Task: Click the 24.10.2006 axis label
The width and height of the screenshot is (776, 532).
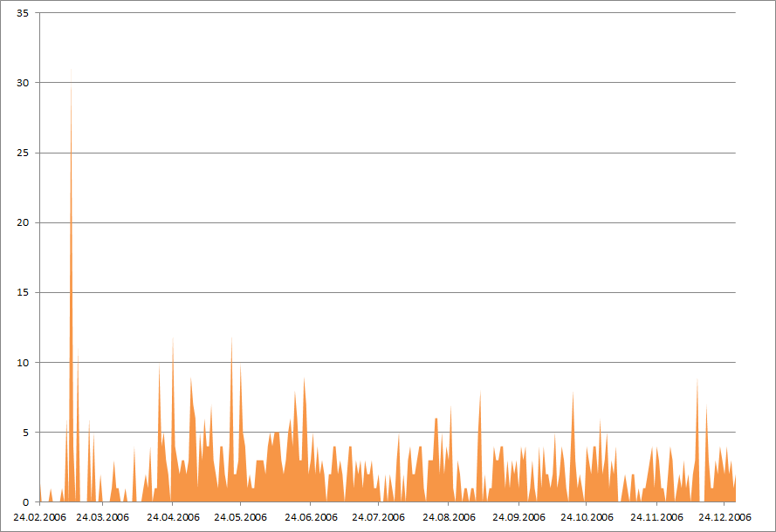Action: (587, 517)
